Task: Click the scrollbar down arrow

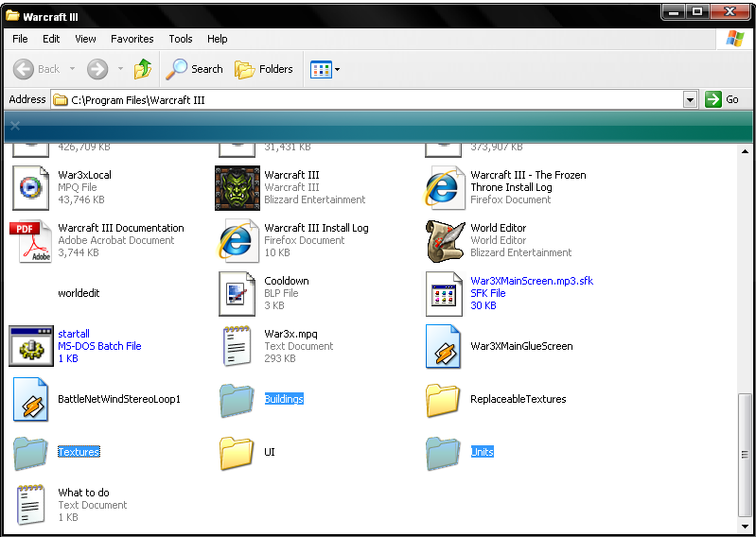Action: point(745,526)
